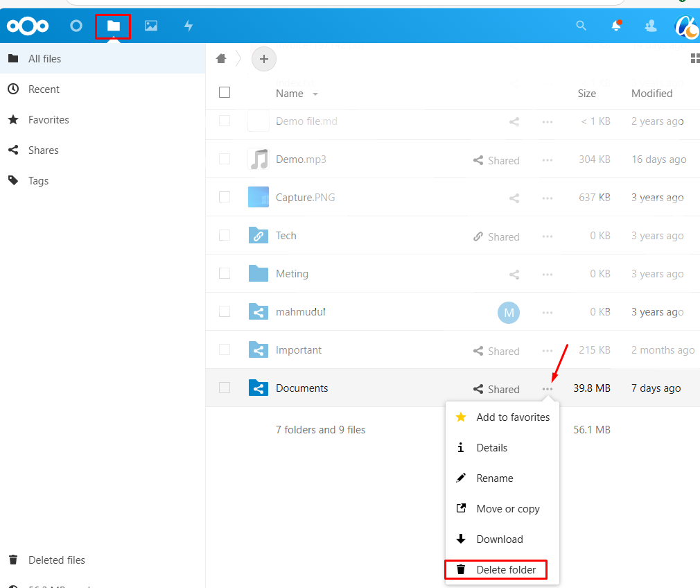Open the new file plus menu
The width and height of the screenshot is (700, 588).
coord(263,59)
